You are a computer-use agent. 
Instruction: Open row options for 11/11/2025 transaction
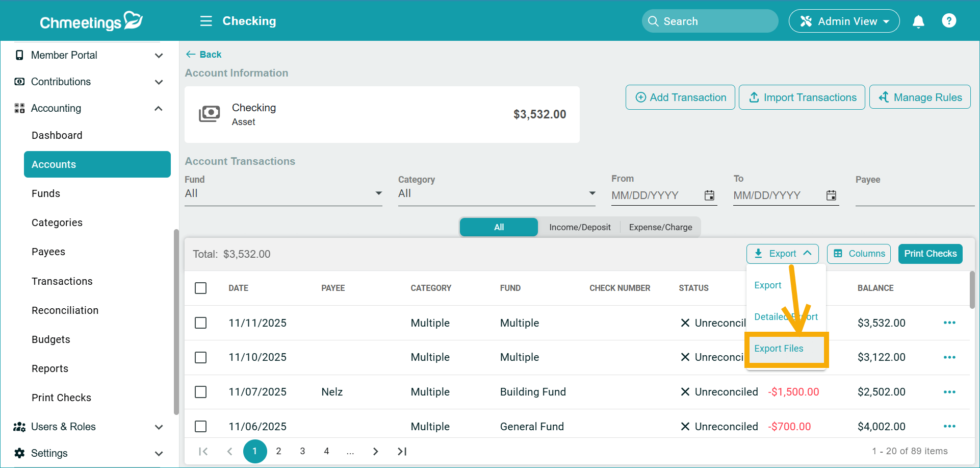tap(949, 323)
